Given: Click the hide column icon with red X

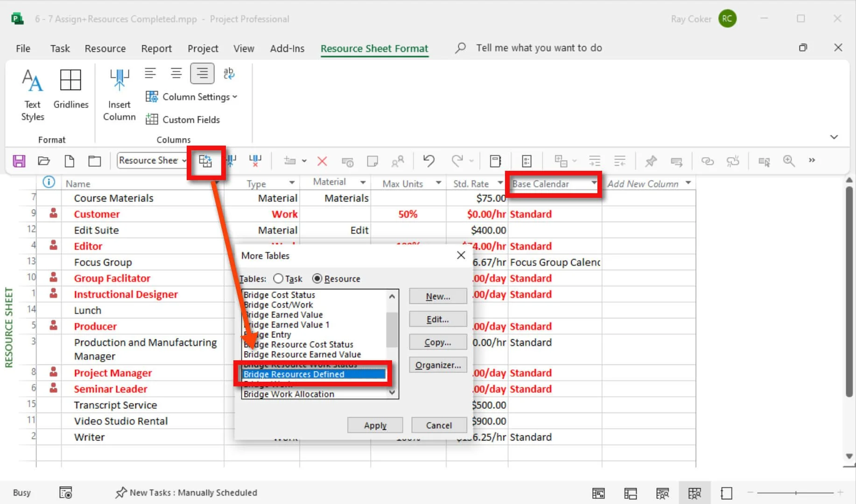Looking at the screenshot, I should [255, 161].
